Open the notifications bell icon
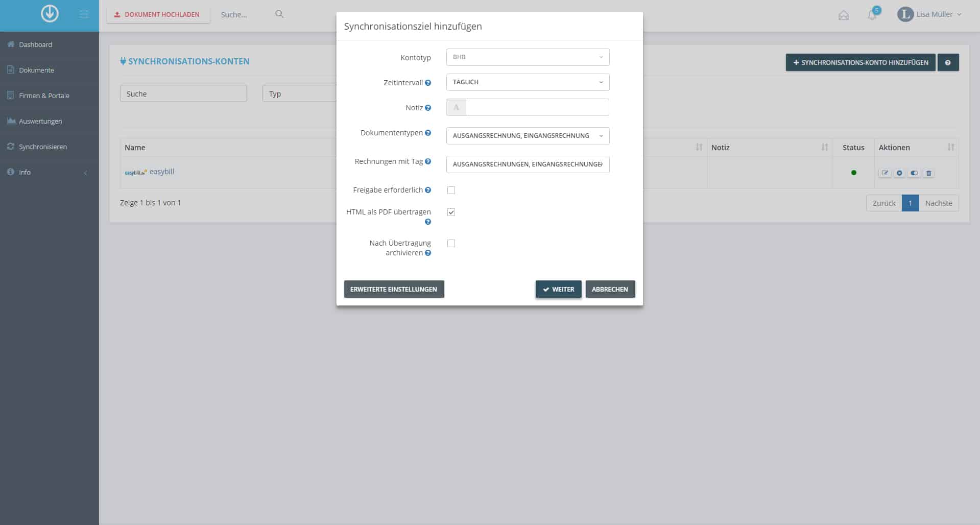980x525 pixels. (872, 15)
